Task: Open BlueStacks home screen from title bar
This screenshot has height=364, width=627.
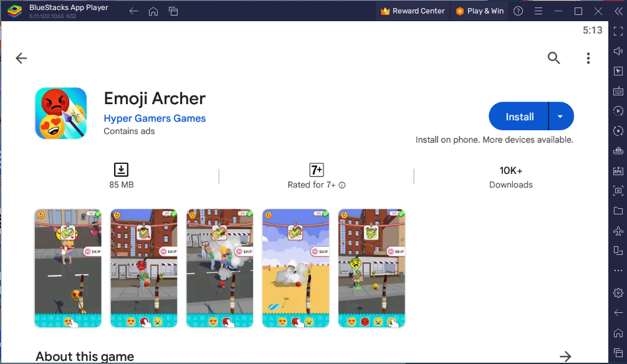Action: point(153,11)
